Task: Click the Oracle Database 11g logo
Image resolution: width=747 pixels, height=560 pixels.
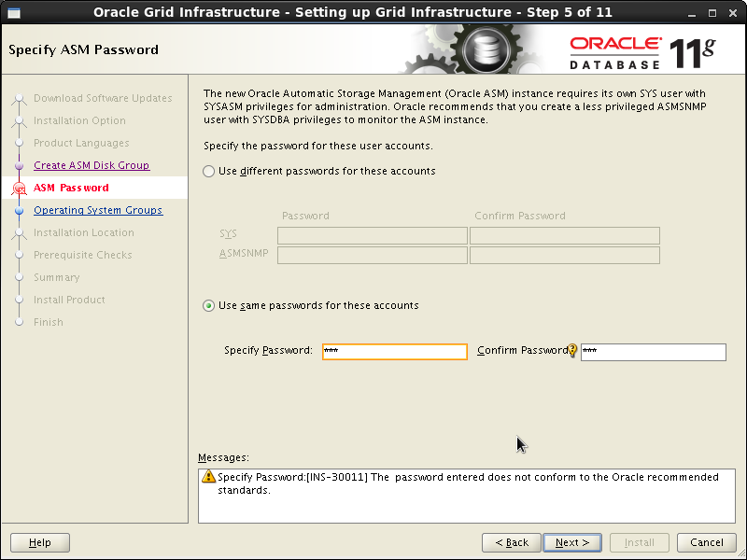Action: 642,53
